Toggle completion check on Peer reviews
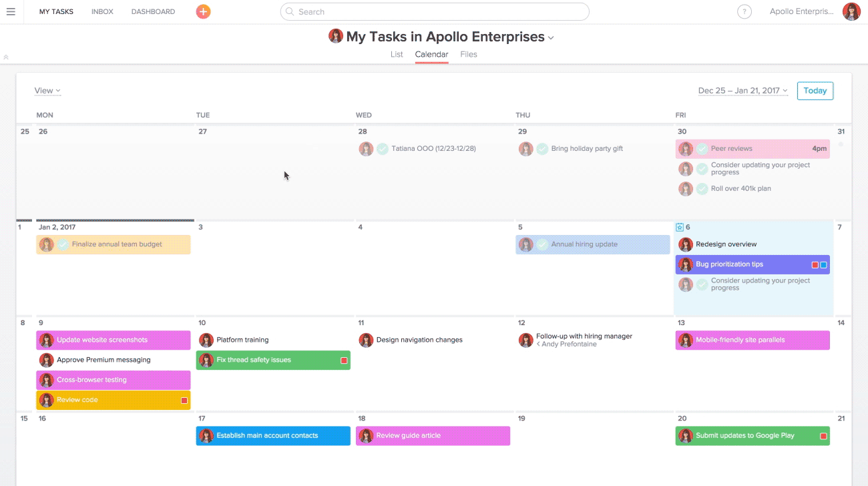Image resolution: width=868 pixels, height=486 pixels. [x=702, y=149]
